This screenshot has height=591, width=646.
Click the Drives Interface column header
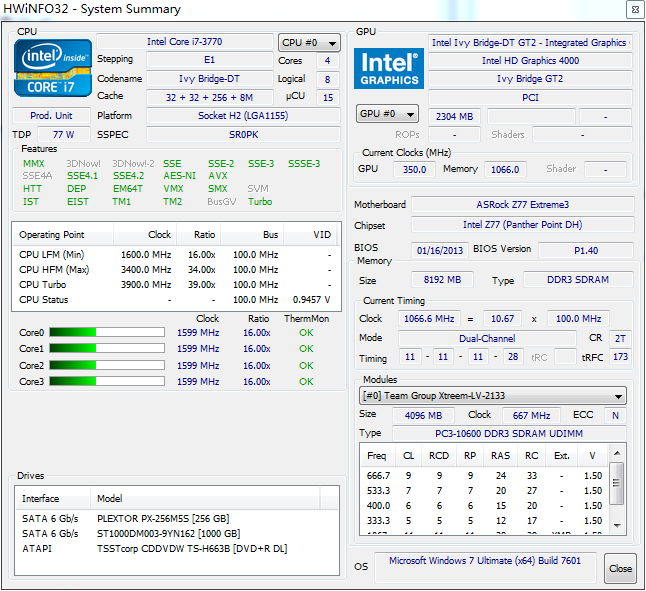(x=53, y=499)
